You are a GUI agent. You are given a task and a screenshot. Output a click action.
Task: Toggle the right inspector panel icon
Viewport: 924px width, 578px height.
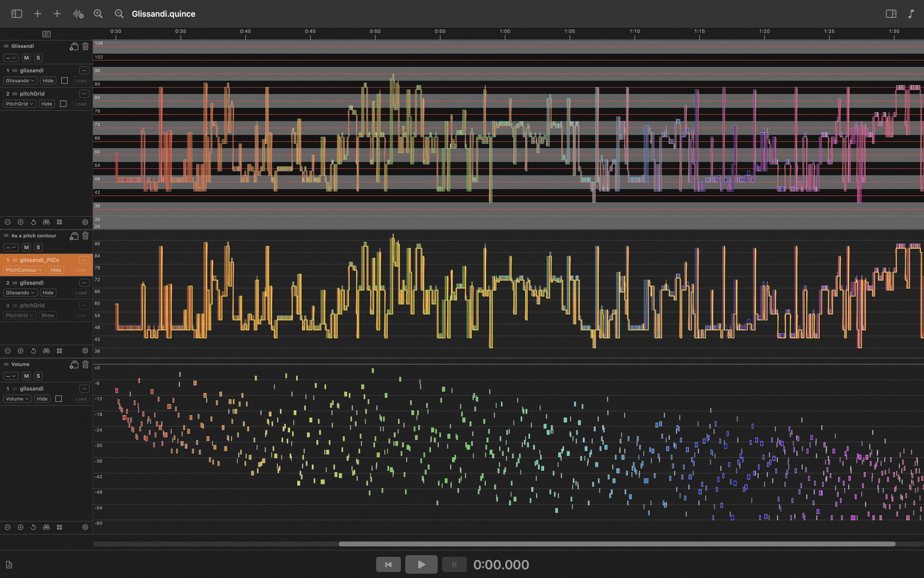click(x=891, y=14)
